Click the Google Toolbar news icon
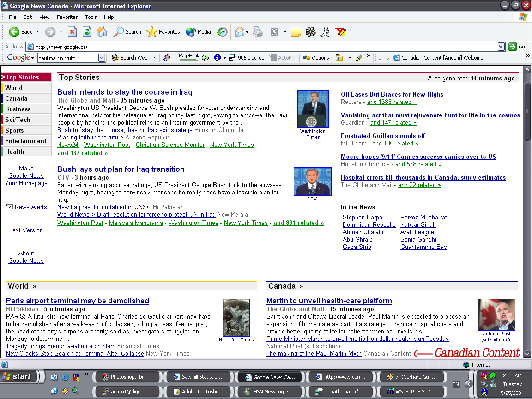532x399 pixels. (x=166, y=58)
